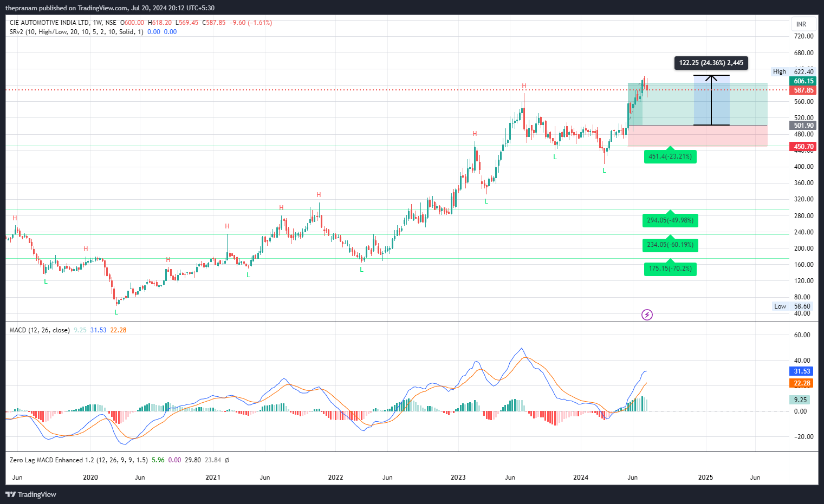Screen dimensions: 824x504
Task: Click the 680.00 price scale label
Action: tap(803, 53)
